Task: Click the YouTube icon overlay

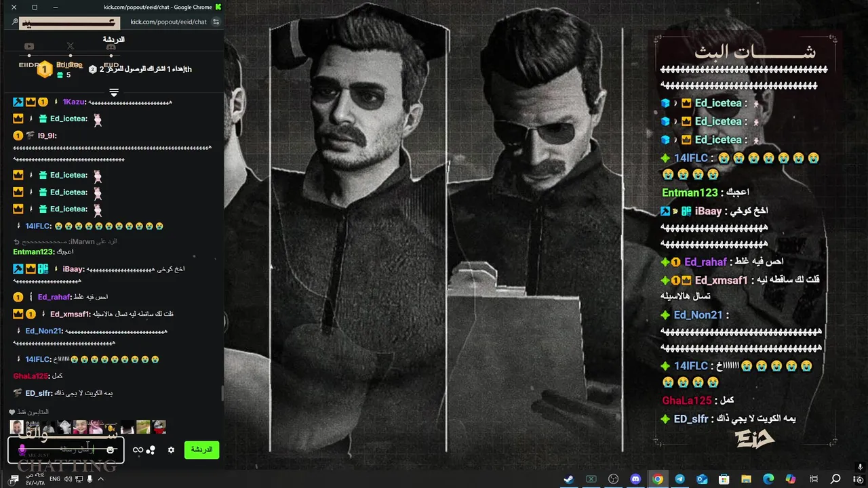Action: pyautogui.click(x=29, y=46)
